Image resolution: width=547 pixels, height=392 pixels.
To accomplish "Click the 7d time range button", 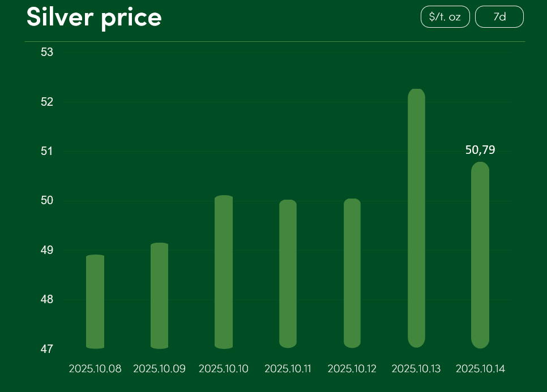I will pos(499,17).
